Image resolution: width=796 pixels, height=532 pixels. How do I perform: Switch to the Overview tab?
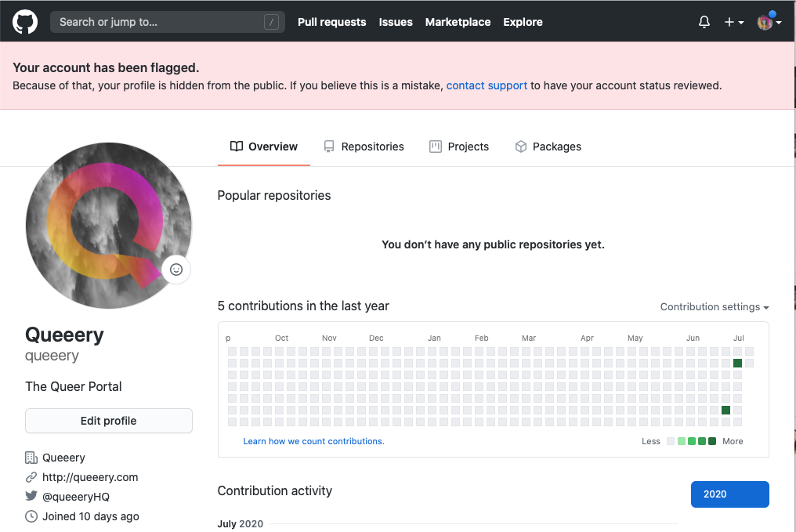tap(264, 147)
